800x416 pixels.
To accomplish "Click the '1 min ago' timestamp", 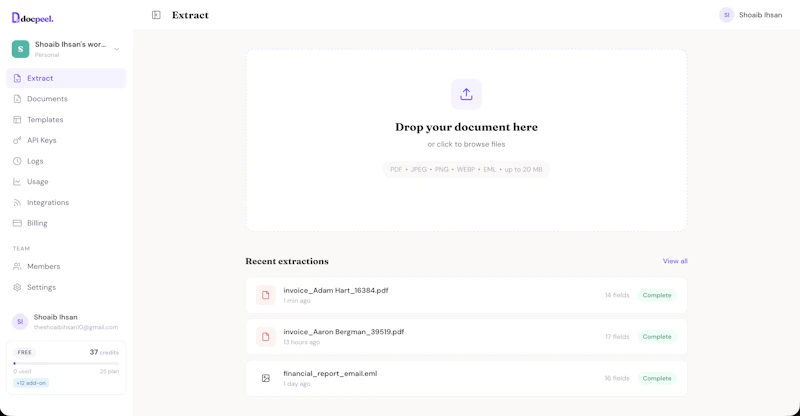I will [297, 301].
